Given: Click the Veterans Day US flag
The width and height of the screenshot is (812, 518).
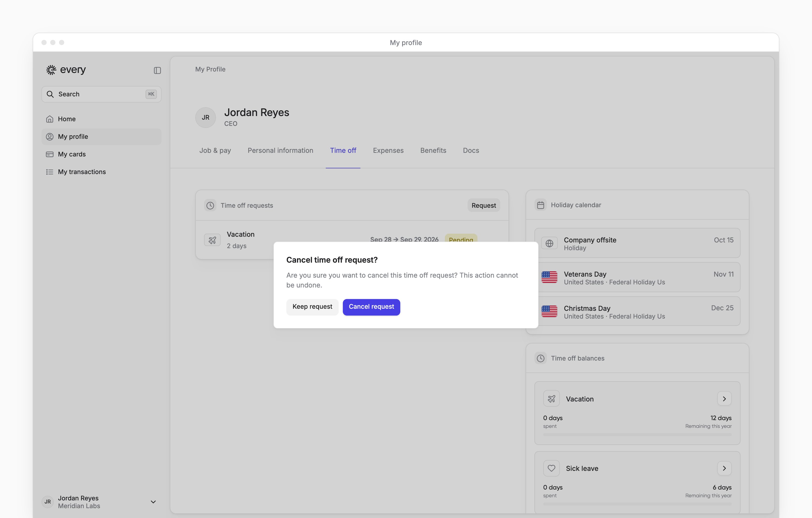Looking at the screenshot, I should coord(549,277).
